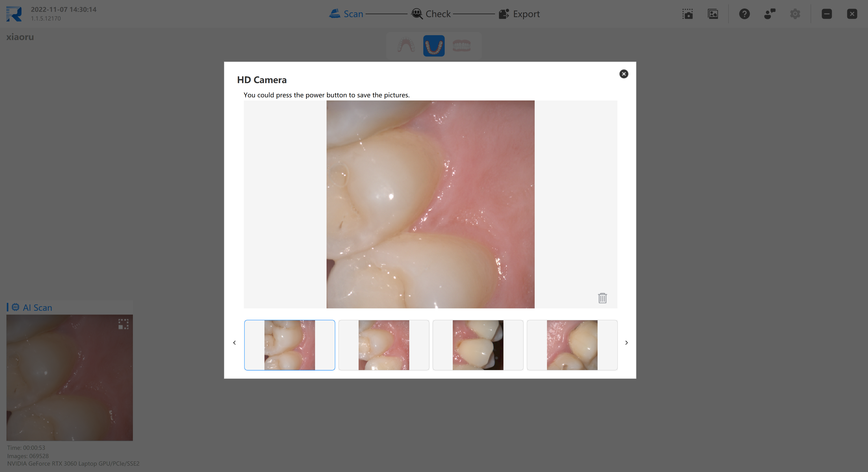Screen dimensions: 868x472
Task: Open the image gallery icon
Action: [713, 14]
